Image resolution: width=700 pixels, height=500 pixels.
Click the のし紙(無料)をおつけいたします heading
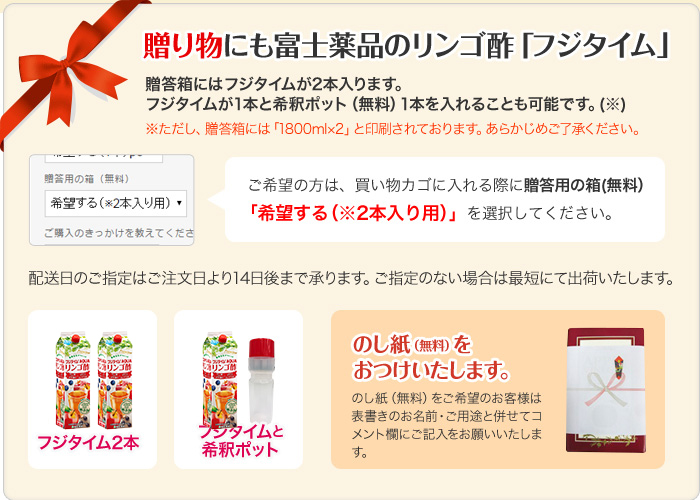430,358
